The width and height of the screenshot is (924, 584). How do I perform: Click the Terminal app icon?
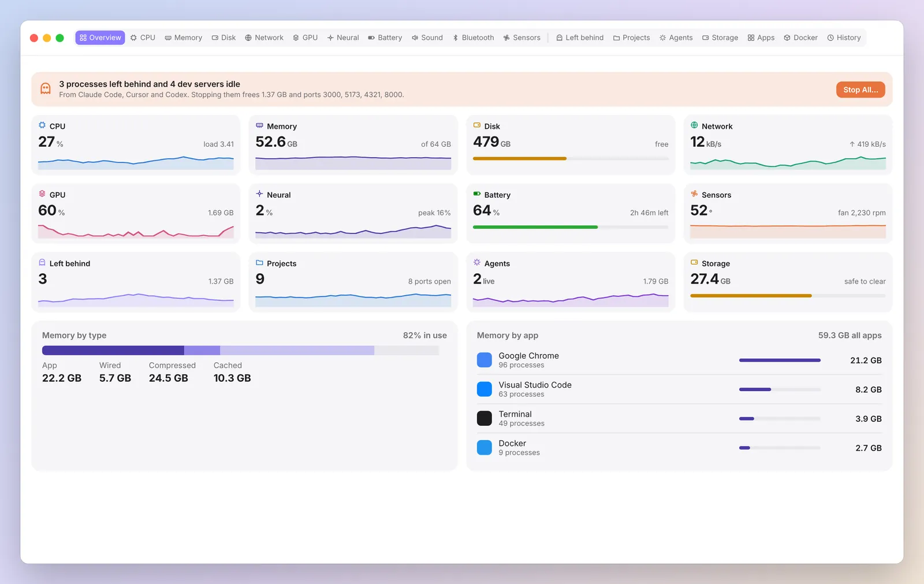tap(485, 418)
